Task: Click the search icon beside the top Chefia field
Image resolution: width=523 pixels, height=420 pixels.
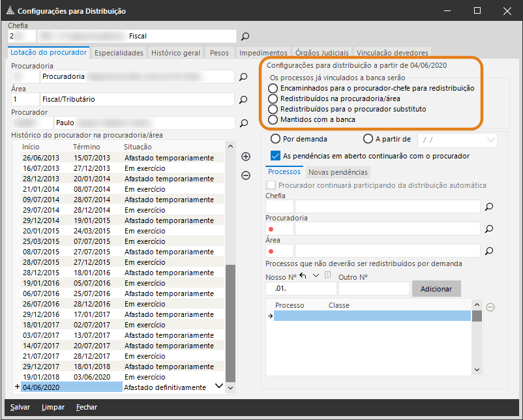Action: (x=245, y=37)
